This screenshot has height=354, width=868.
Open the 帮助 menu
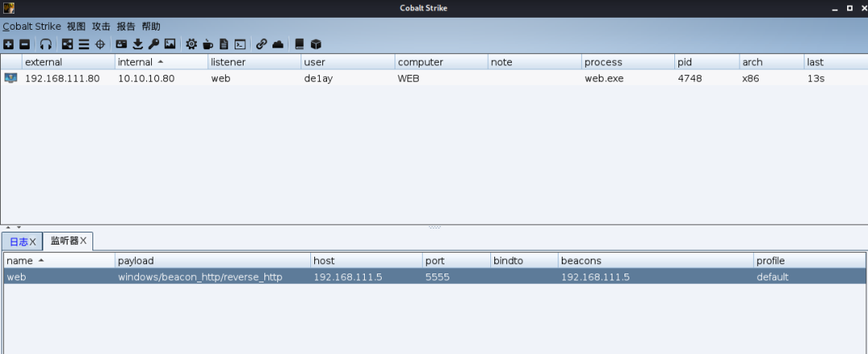coord(150,26)
